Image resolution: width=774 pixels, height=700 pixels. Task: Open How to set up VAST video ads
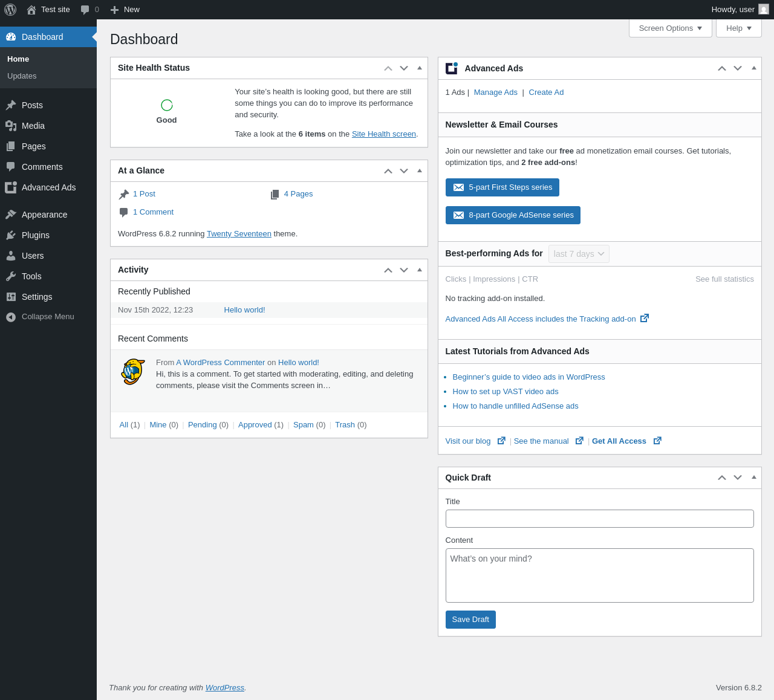[506, 392]
